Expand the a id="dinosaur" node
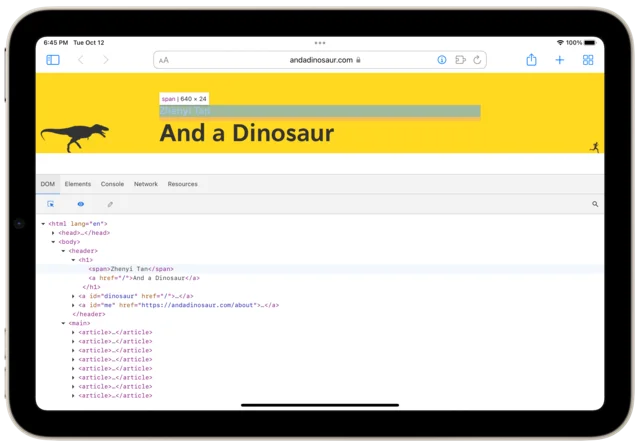Image resolution: width=640 pixels, height=447 pixels. point(73,296)
